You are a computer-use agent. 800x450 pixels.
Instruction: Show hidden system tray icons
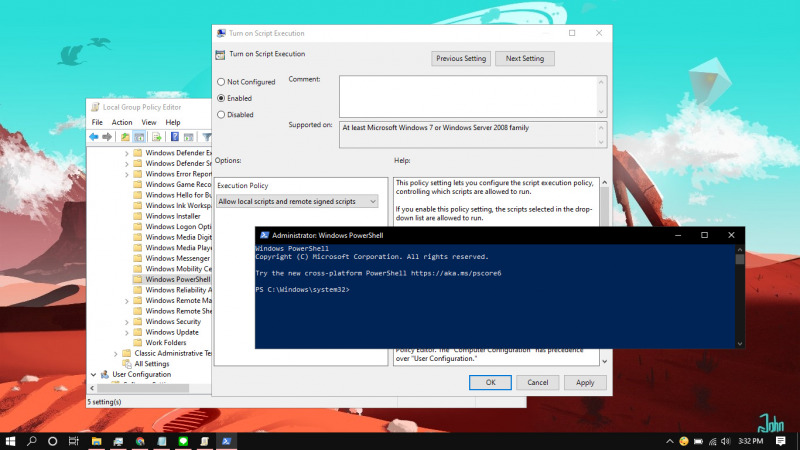(x=670, y=441)
